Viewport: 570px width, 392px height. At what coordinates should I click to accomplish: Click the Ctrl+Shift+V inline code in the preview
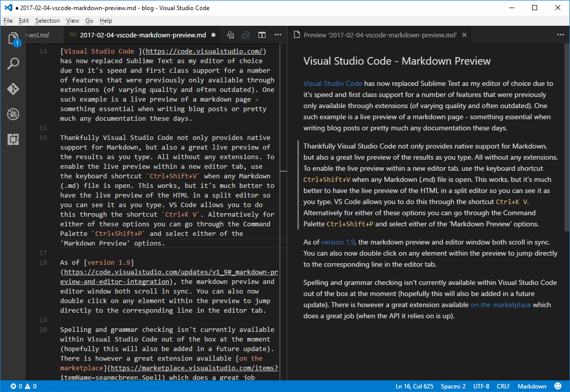[x=327, y=180]
